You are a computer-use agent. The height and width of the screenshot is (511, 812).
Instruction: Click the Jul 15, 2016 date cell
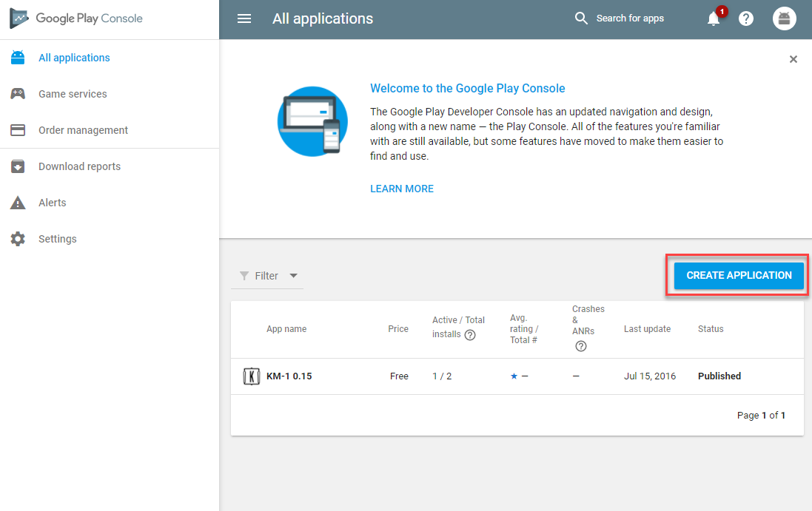coord(649,376)
